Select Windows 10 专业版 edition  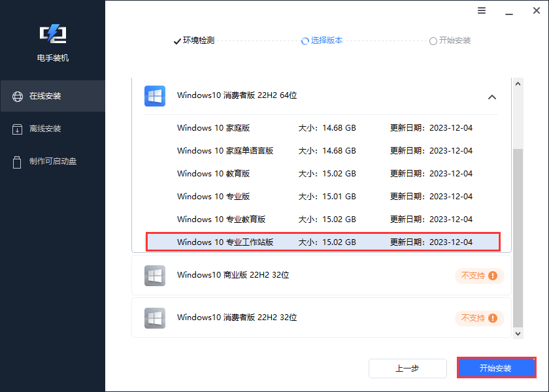[x=214, y=197]
